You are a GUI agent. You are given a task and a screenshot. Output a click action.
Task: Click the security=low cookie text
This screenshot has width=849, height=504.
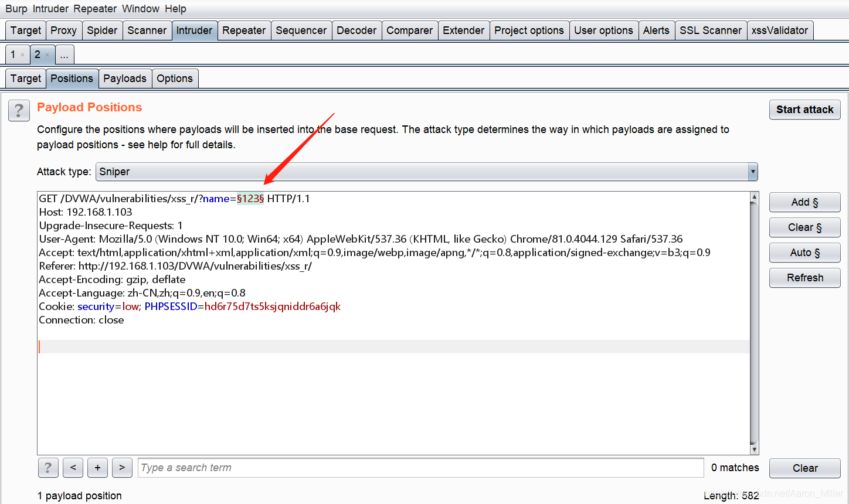coord(108,307)
